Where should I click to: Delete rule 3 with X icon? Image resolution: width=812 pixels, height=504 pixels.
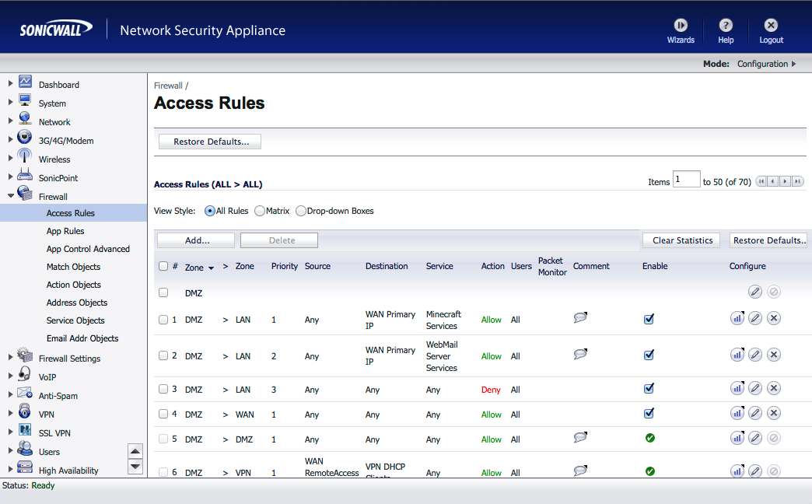pos(774,388)
